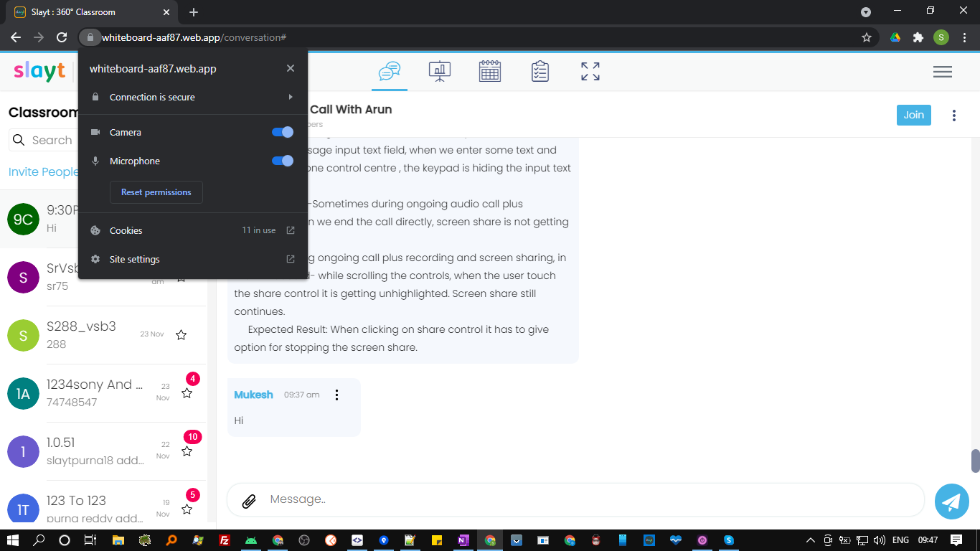The image size is (980, 551).
Task: Open options for Mukesh's message
Action: coord(336,395)
